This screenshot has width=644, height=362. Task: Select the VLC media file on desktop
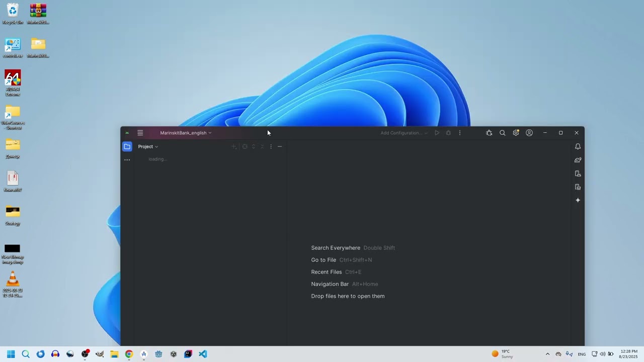pyautogui.click(x=13, y=284)
